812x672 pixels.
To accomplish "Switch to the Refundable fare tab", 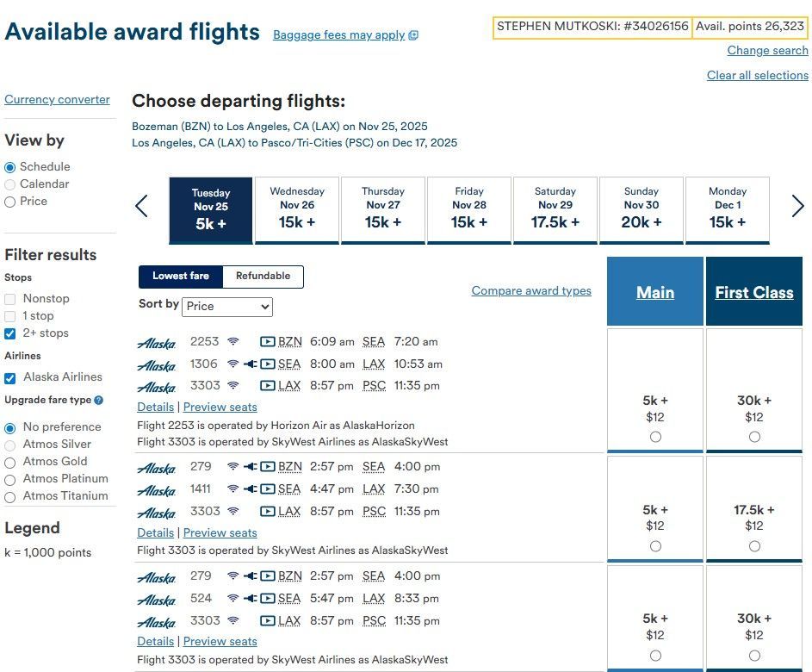I will tap(263, 277).
